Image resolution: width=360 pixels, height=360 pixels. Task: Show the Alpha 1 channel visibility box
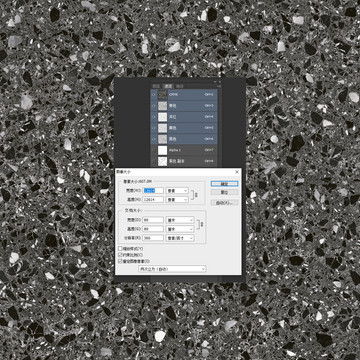click(x=154, y=150)
